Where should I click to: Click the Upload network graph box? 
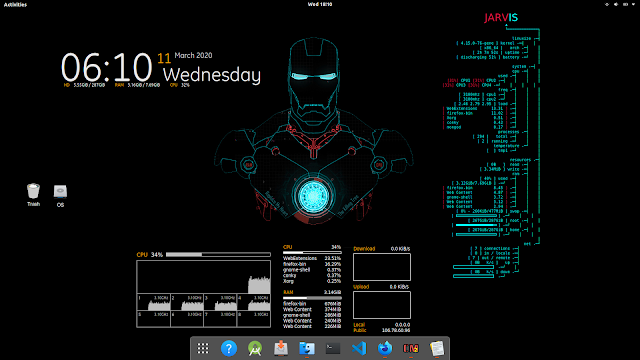pyautogui.click(x=382, y=305)
